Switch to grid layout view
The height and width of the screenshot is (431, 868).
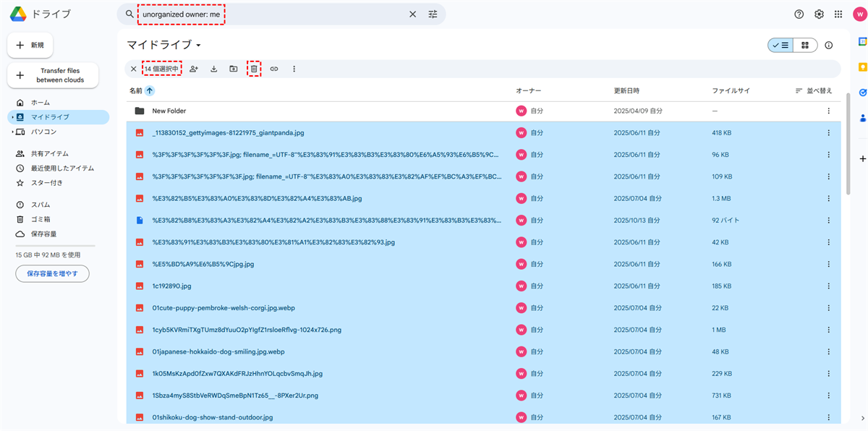tap(805, 45)
